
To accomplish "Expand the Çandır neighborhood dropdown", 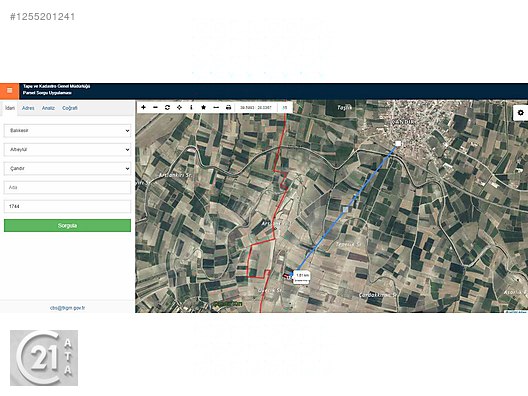I will pyautogui.click(x=67, y=168).
